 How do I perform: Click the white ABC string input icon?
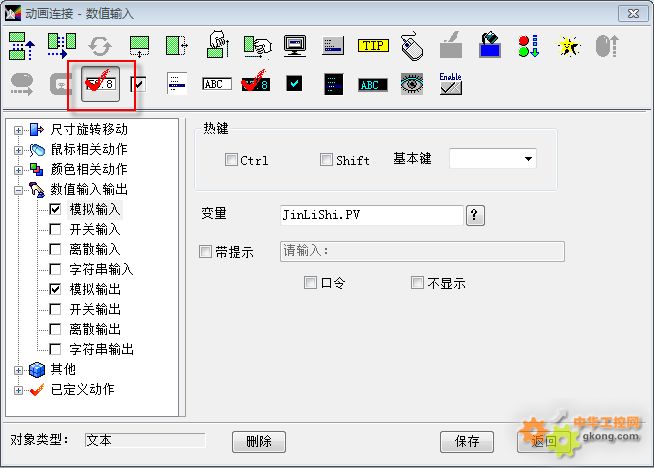tap(216, 84)
